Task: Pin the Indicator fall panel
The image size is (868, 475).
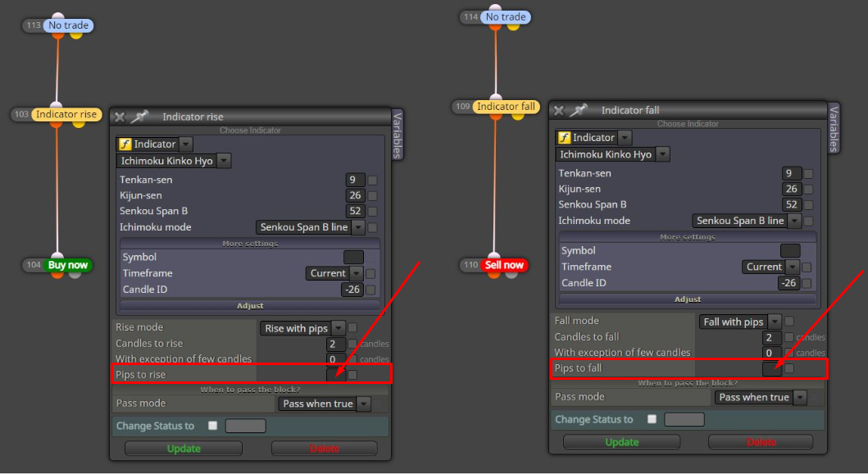Action: [x=578, y=110]
